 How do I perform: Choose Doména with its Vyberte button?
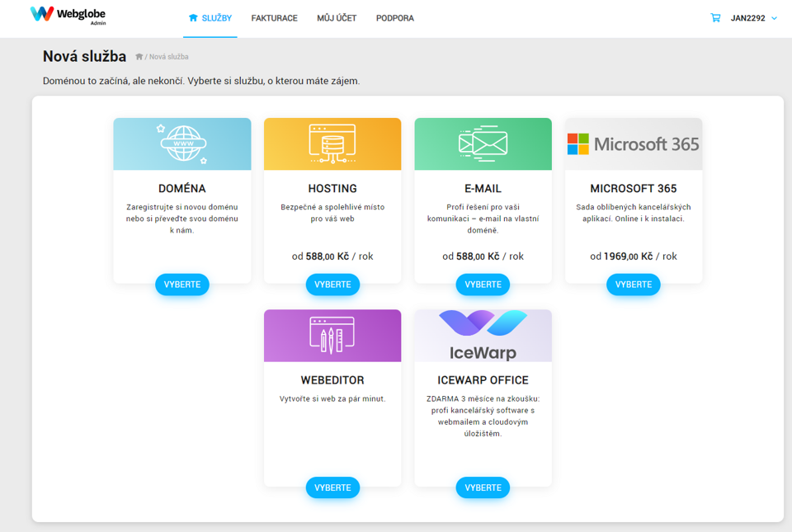[x=182, y=285]
